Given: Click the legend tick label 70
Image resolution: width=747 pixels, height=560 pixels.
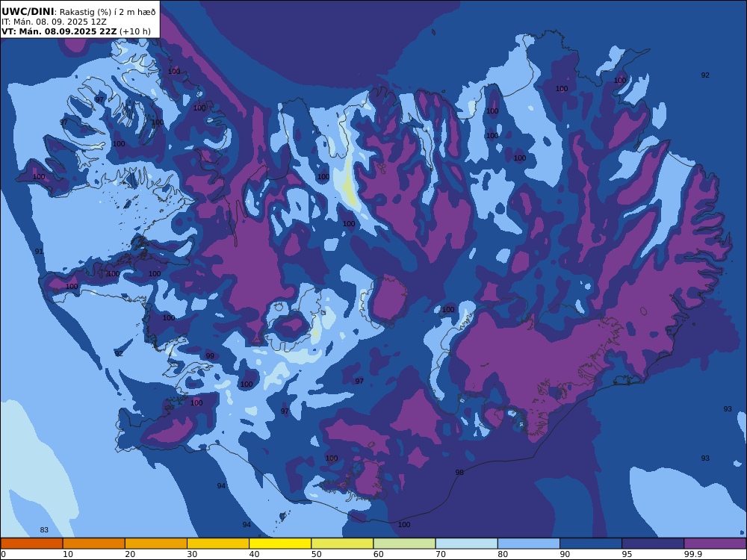Looking at the screenshot, I should coord(441,554).
